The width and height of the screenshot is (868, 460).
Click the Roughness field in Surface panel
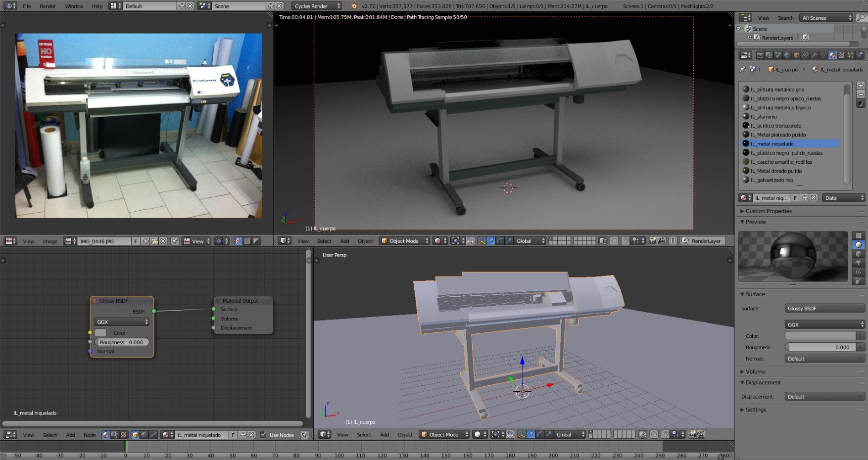(x=821, y=347)
